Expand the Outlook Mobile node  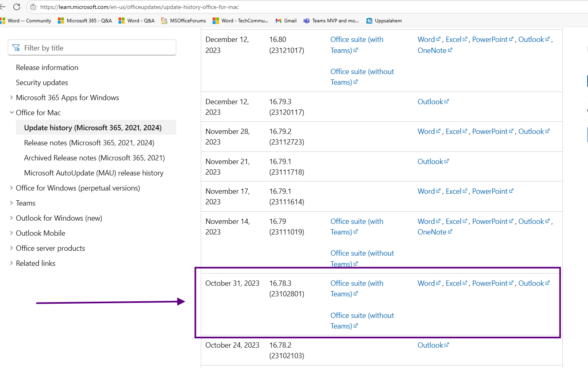[11, 233]
